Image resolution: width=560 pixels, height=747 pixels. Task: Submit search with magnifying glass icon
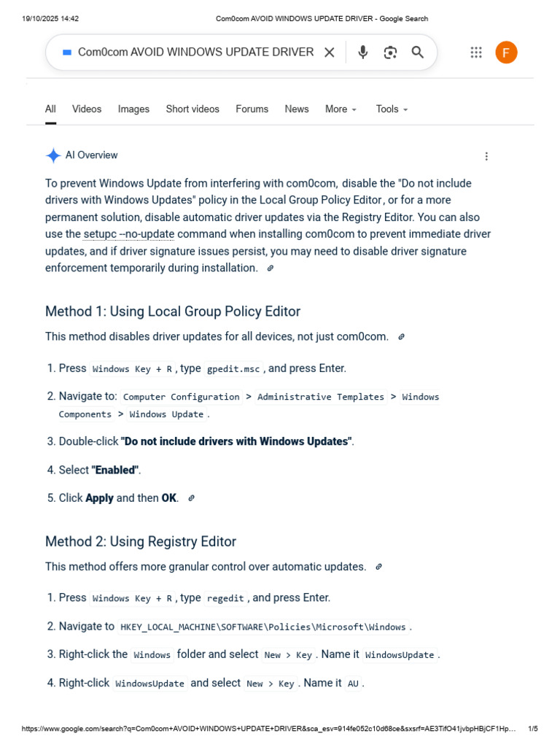coord(418,53)
